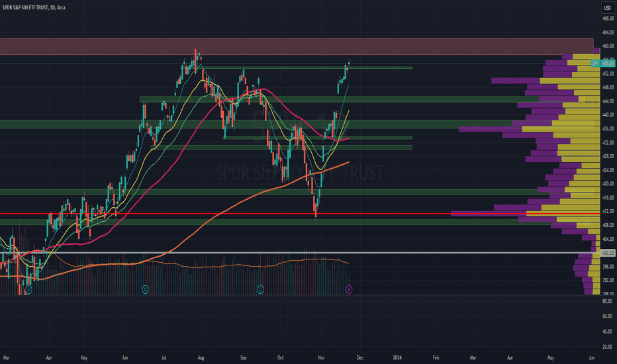The image size is (617, 364).
Task: Click the Jul date axis label
Action: 164,357
